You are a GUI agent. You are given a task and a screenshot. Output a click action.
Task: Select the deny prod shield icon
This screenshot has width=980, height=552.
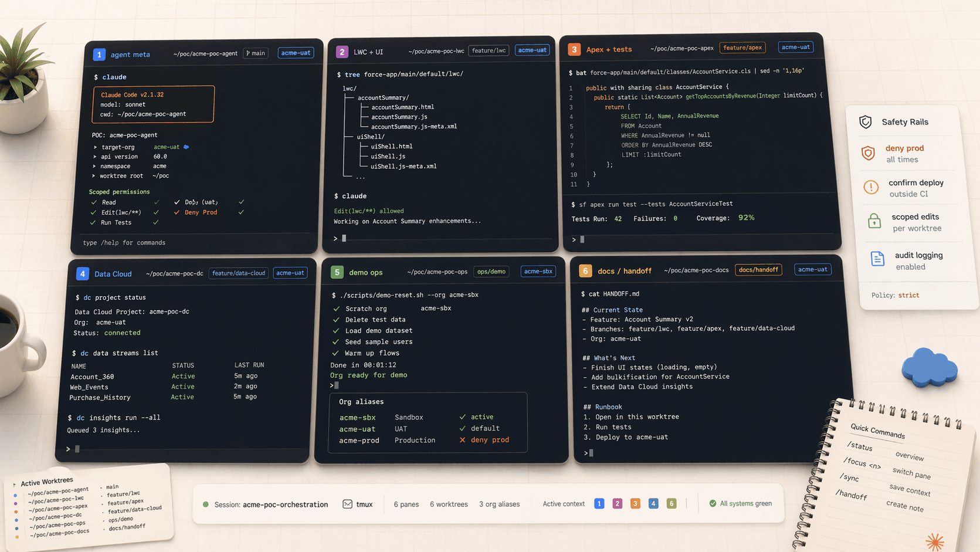pyautogui.click(x=869, y=153)
